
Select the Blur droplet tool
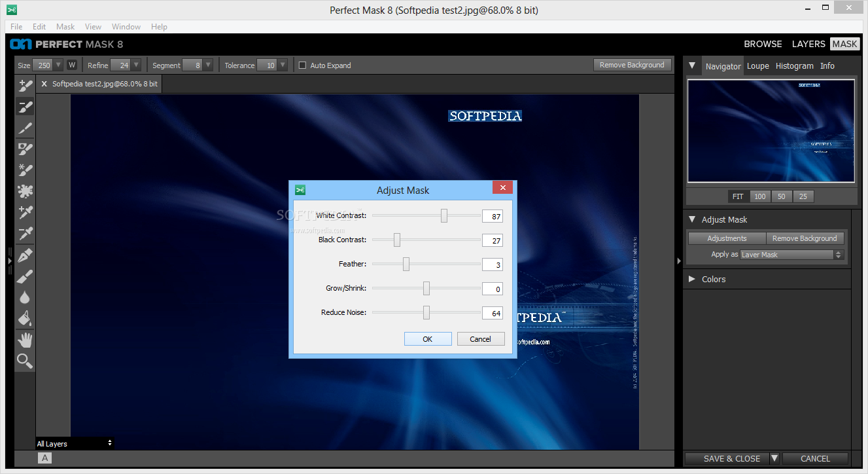(25, 297)
